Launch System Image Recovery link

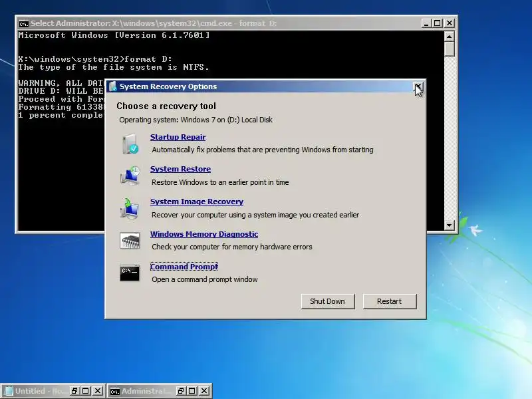click(x=197, y=201)
